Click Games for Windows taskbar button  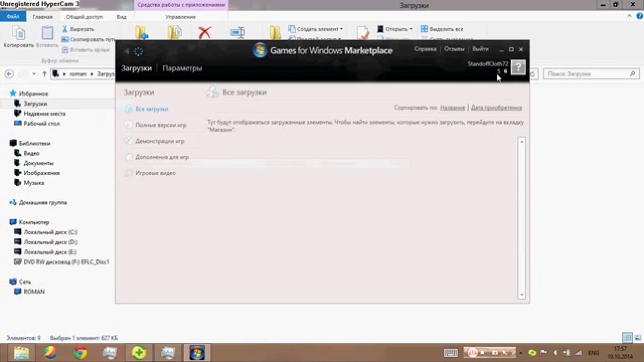(197, 353)
